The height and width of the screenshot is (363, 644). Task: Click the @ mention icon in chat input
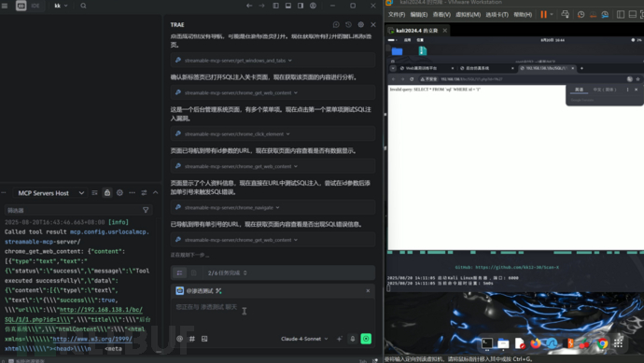tap(179, 339)
